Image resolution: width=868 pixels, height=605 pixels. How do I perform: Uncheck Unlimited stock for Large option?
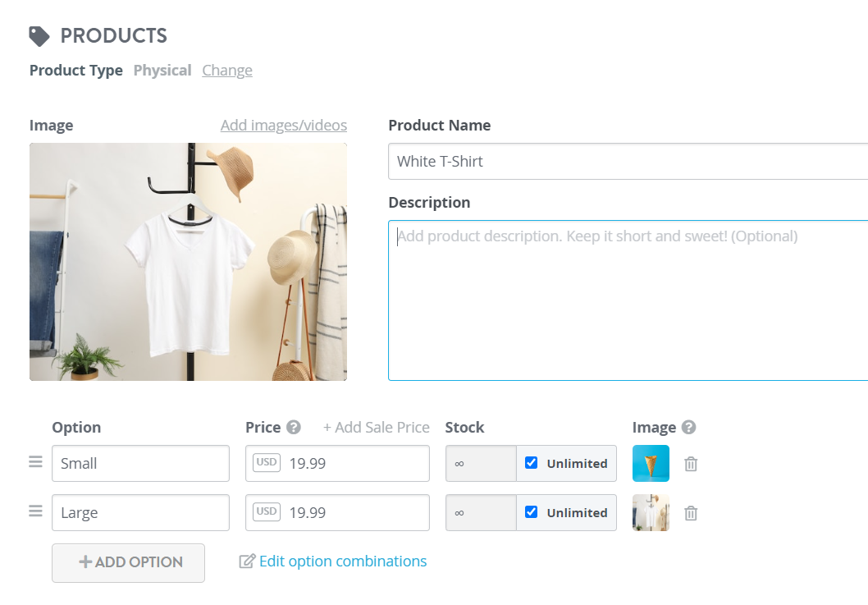point(532,512)
